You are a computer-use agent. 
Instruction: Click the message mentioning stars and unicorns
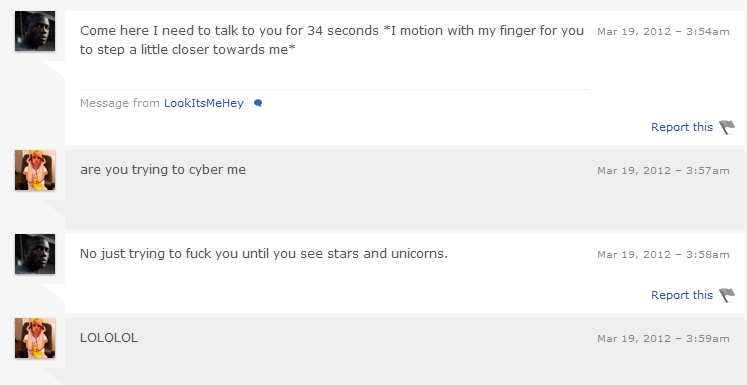click(264, 253)
